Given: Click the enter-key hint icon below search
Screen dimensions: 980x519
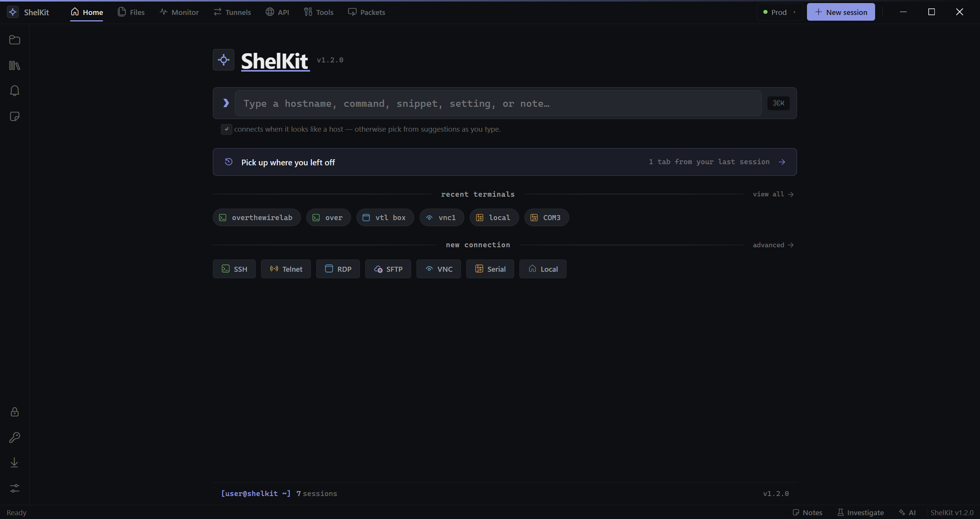Looking at the screenshot, I should (x=226, y=129).
